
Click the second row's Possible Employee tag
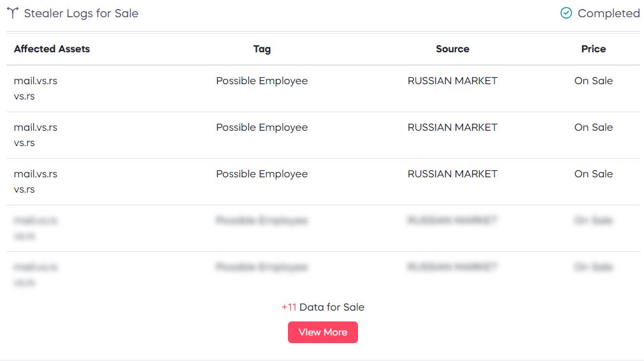click(x=262, y=128)
